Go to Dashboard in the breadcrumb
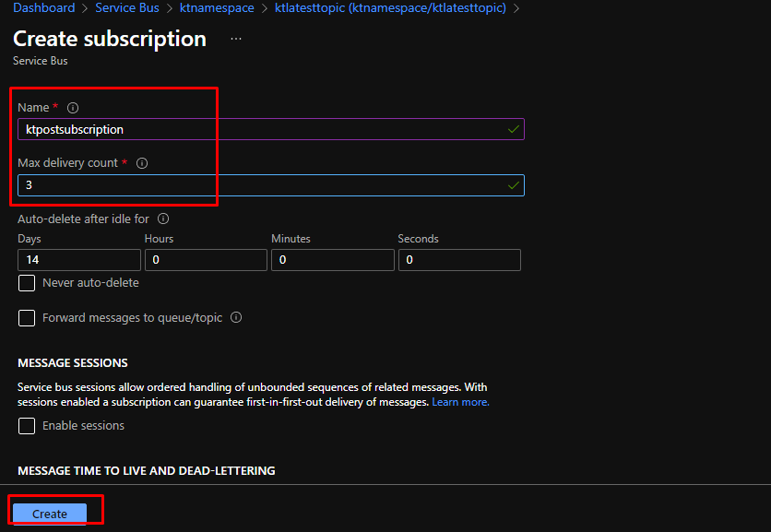Screen dimensions: 771x532 coord(44,8)
